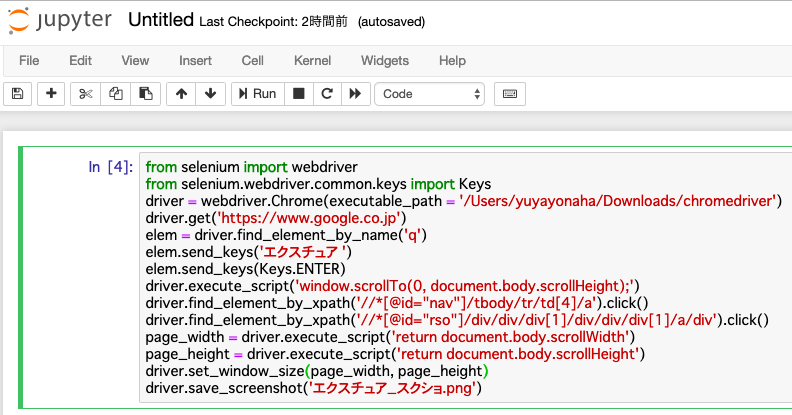Open the File menu
This screenshot has width=792, height=415.
pyautogui.click(x=29, y=61)
